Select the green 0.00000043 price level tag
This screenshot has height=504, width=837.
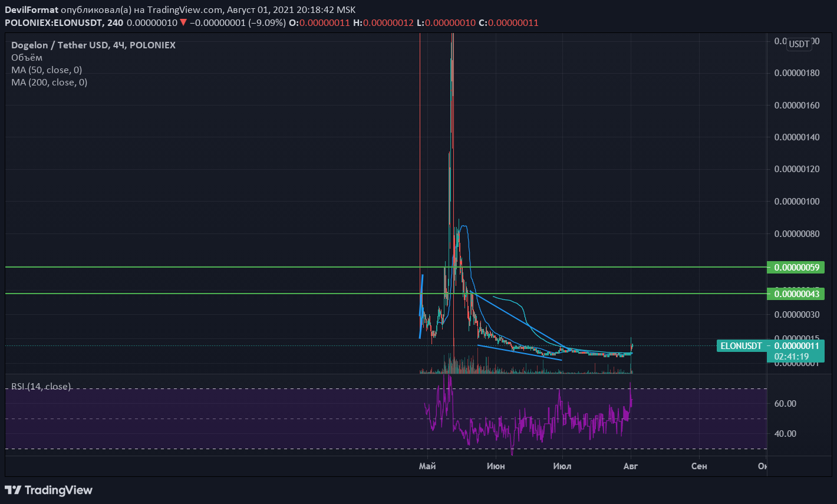tap(796, 294)
